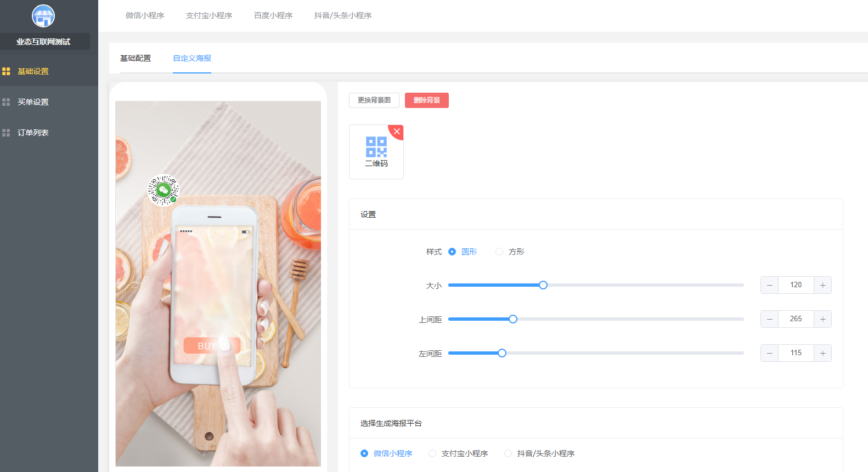Image resolution: width=868 pixels, height=472 pixels.
Task: Switch to 百度小程序 top tab
Action: pos(273,15)
